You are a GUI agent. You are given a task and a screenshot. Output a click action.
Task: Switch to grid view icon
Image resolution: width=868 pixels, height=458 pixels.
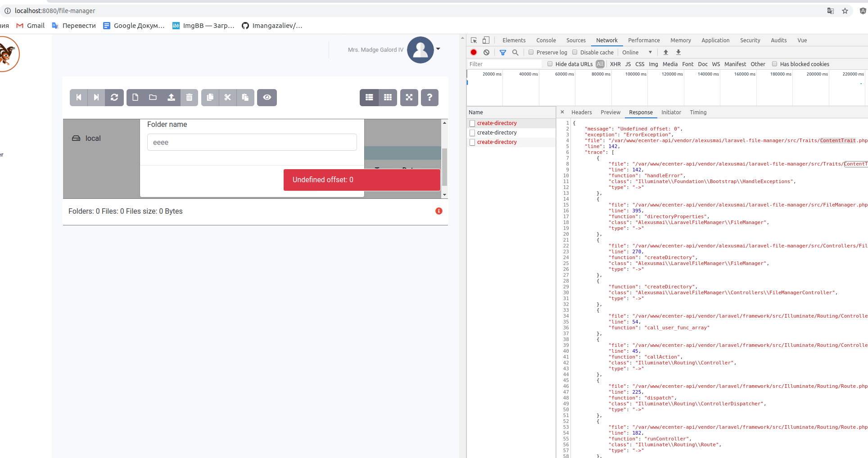click(x=388, y=97)
